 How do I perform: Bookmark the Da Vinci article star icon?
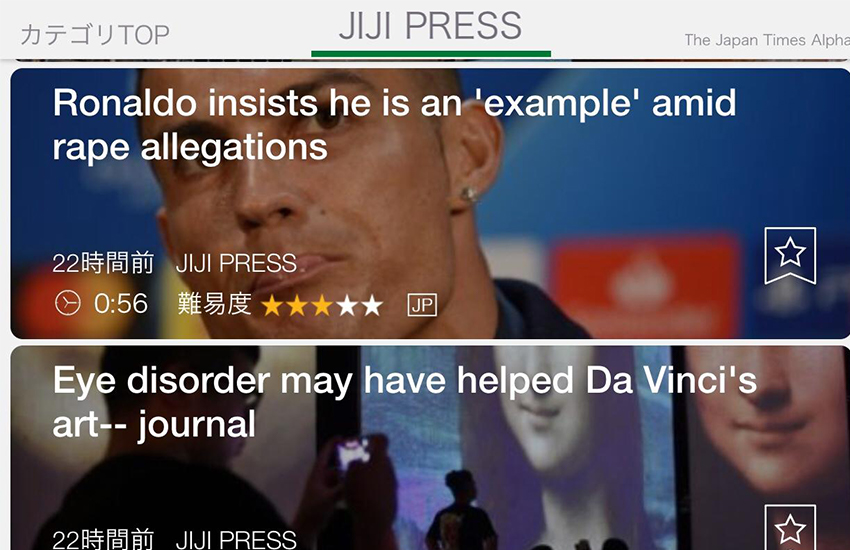tap(790, 527)
